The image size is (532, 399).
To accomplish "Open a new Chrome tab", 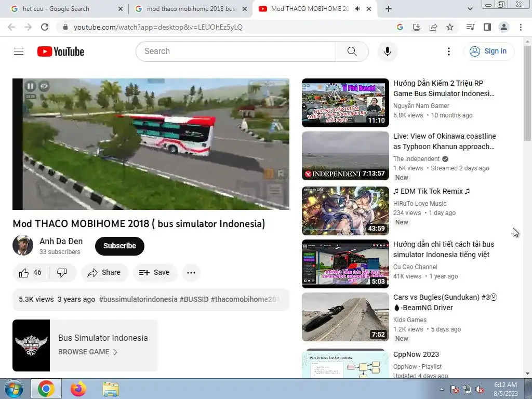I will point(389,9).
